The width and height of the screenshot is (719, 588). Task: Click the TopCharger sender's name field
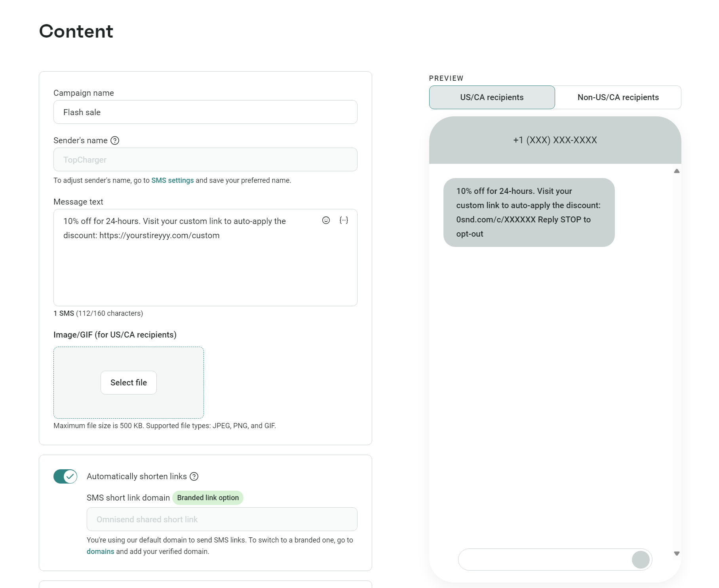205,159
